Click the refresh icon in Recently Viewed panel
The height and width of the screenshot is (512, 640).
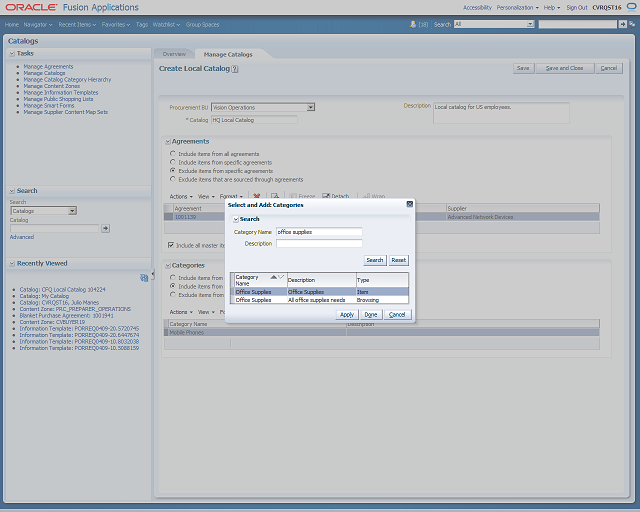pos(144,278)
